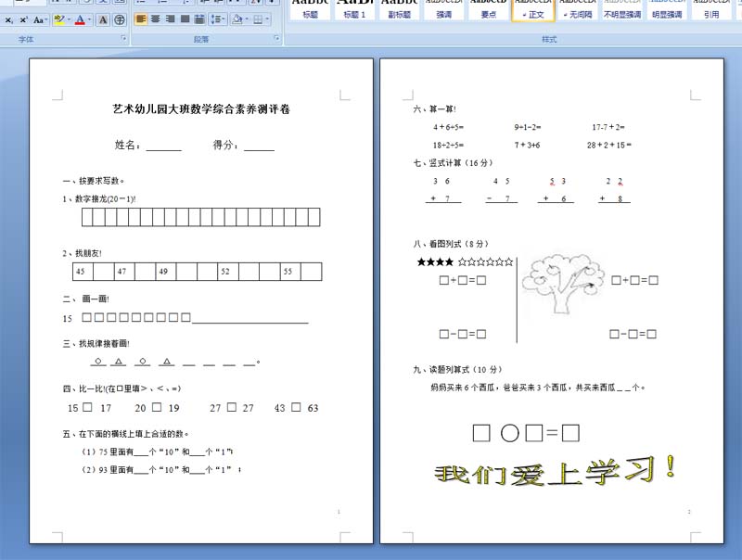Apply the 无间隔 style
The image size is (742, 560).
(x=578, y=9)
